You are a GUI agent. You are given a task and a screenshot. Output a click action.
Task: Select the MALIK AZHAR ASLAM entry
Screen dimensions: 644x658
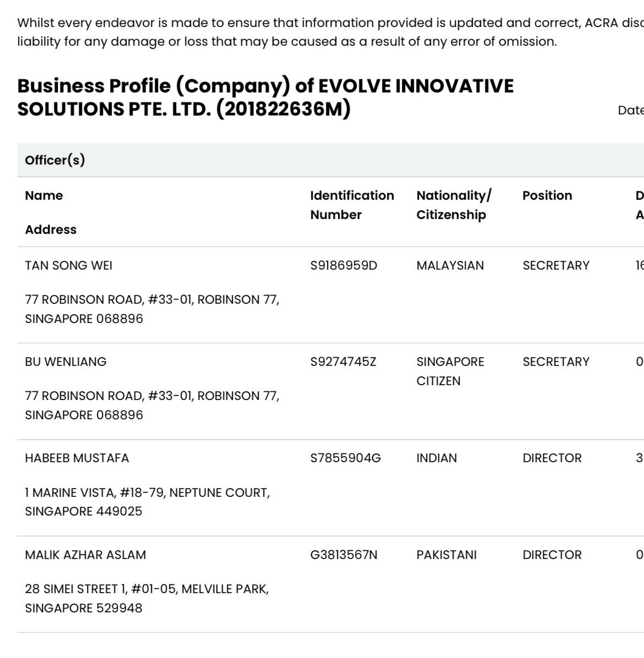pos(85,555)
